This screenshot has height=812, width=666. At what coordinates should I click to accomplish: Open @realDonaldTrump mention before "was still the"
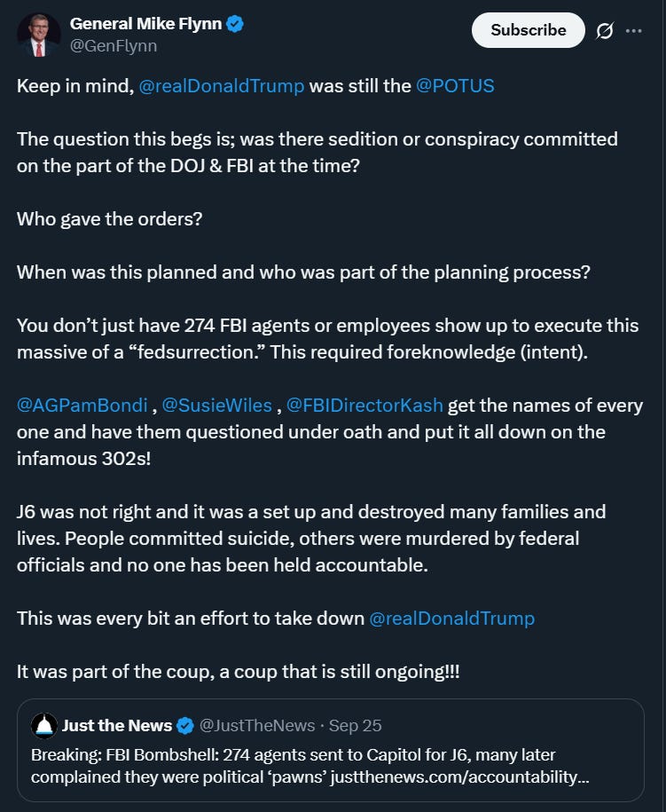[x=222, y=86]
